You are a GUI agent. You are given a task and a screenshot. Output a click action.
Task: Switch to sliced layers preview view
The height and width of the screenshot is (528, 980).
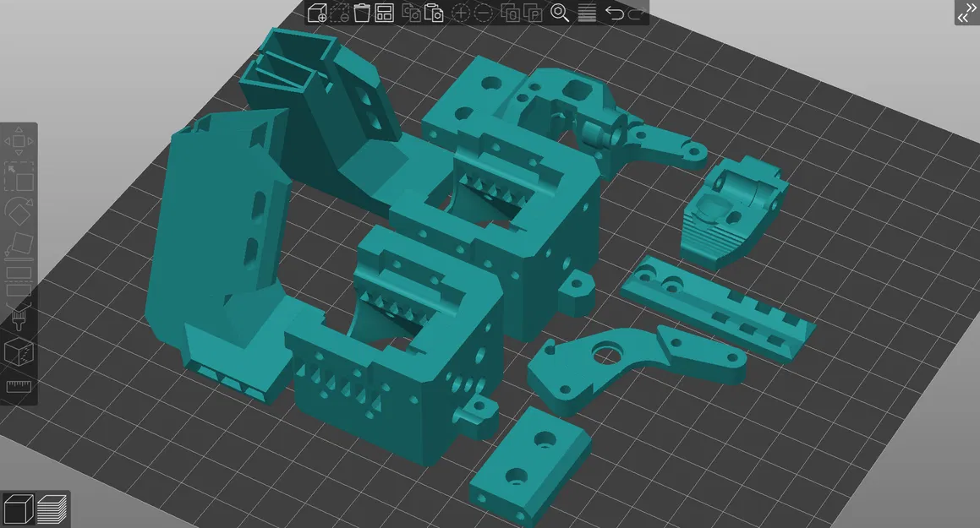click(x=52, y=509)
